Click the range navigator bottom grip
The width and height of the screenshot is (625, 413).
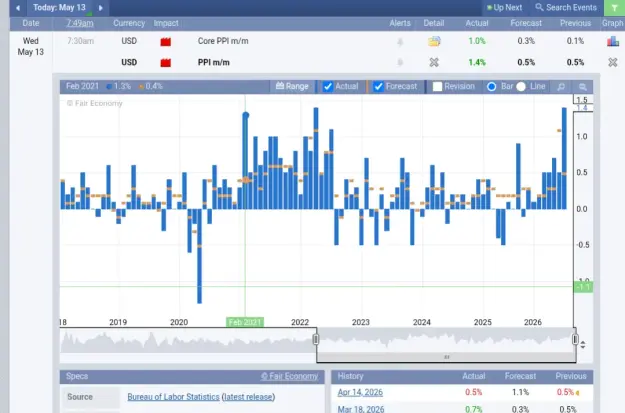(x=446, y=357)
